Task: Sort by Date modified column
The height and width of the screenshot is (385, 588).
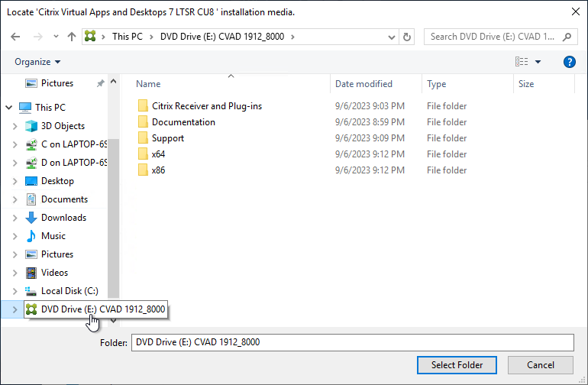Action: point(363,84)
